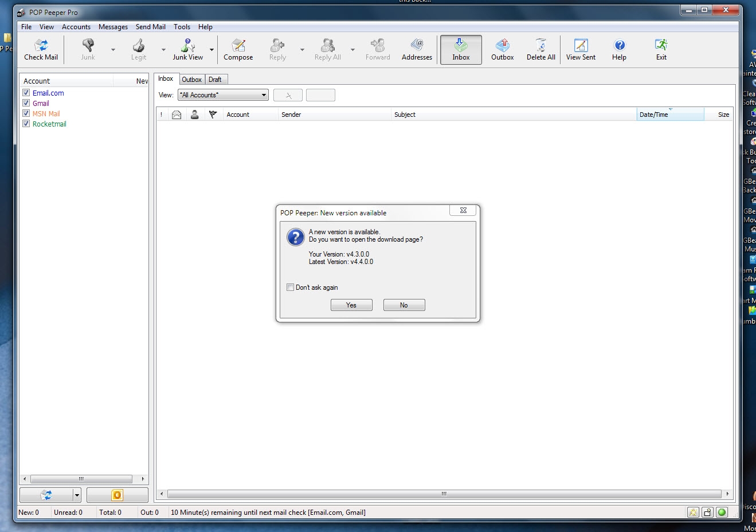The image size is (756, 532).
Task: Click the Legit thumbs-up icon
Action: click(x=139, y=49)
